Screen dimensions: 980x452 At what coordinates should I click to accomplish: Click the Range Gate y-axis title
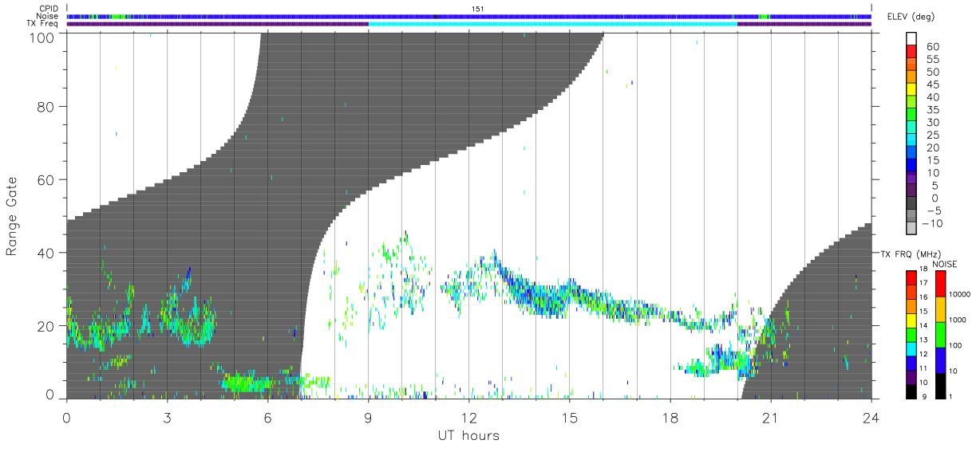[x=12, y=217]
